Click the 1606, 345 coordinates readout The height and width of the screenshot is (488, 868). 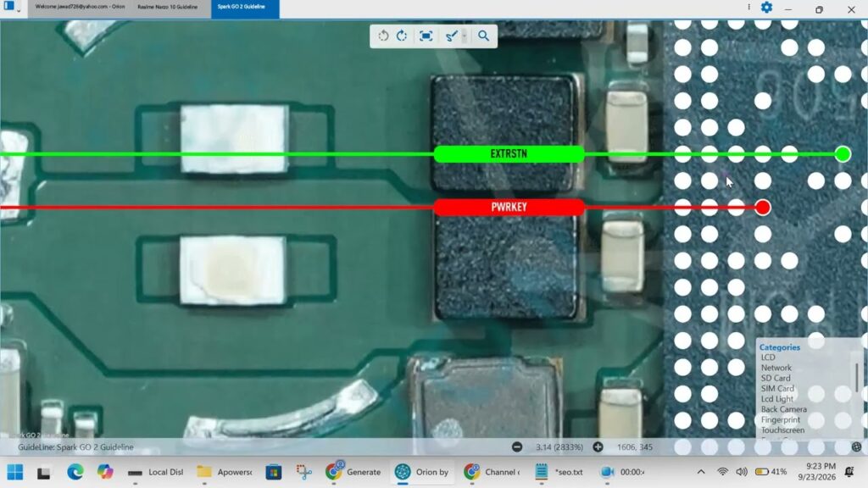[x=634, y=447]
